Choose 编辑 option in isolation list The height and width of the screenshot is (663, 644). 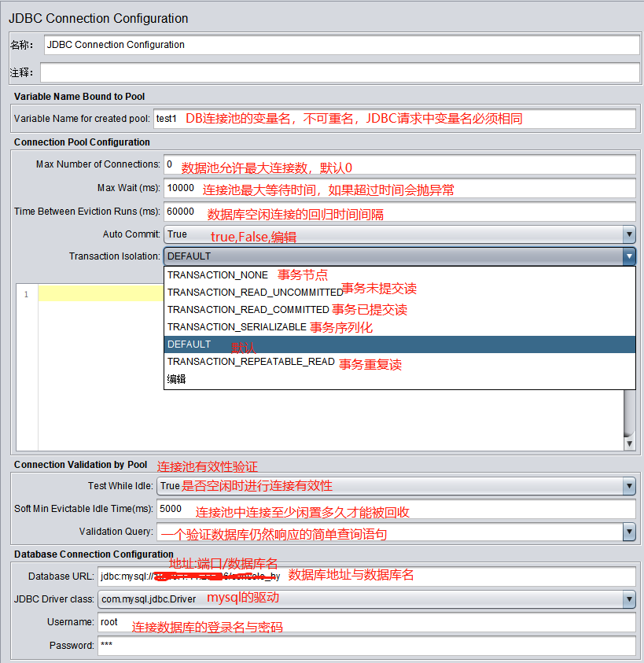point(399,379)
